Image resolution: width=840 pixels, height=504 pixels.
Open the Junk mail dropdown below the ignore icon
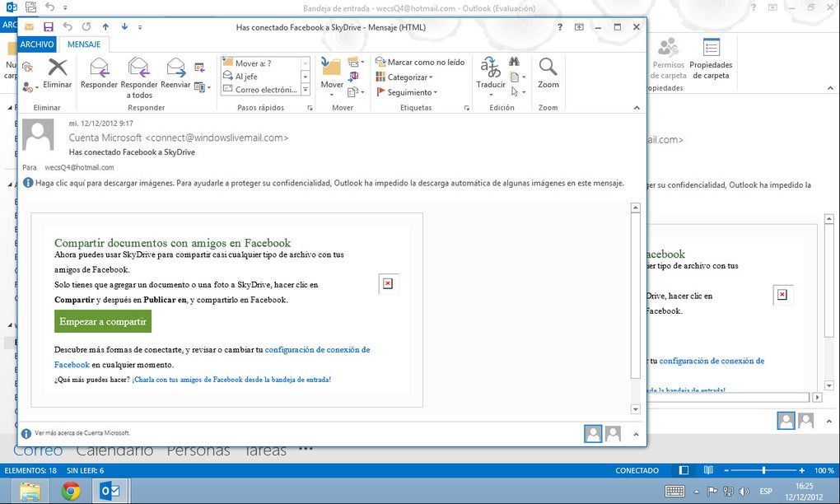pos(30,86)
